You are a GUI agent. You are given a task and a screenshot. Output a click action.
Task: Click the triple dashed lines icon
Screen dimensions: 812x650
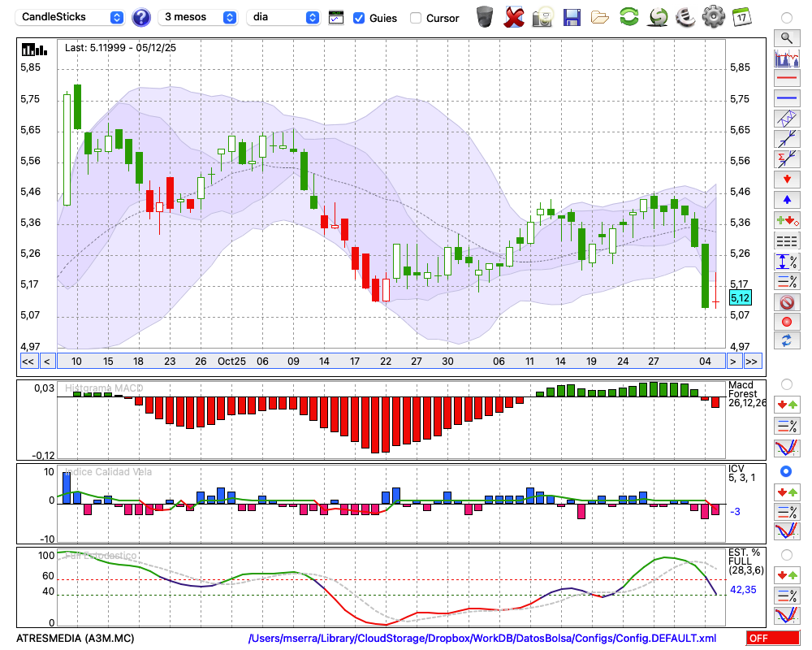click(x=787, y=241)
